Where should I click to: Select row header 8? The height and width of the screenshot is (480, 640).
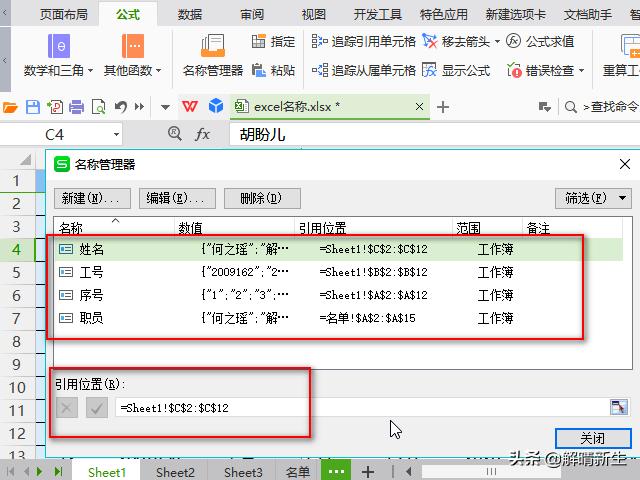pyautogui.click(x=16, y=341)
